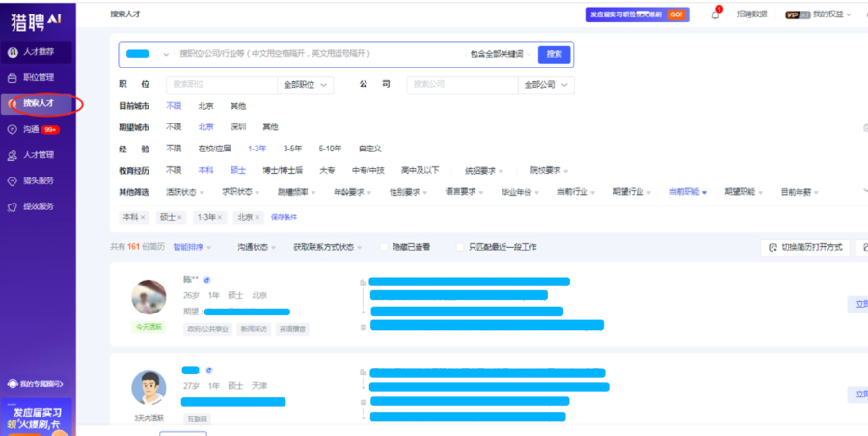
Task: Open 人才管理 people icon in sidebar
Action: (12, 155)
